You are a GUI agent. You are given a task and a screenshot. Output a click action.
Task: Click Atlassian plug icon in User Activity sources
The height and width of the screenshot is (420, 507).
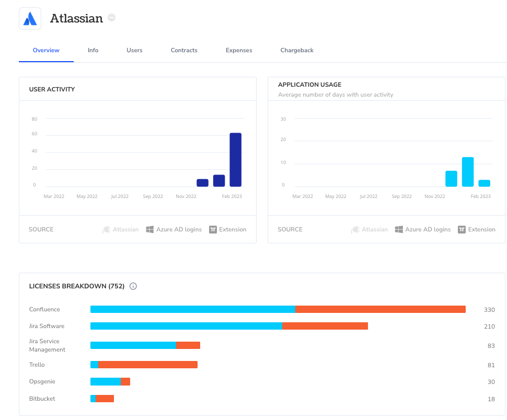tap(106, 230)
